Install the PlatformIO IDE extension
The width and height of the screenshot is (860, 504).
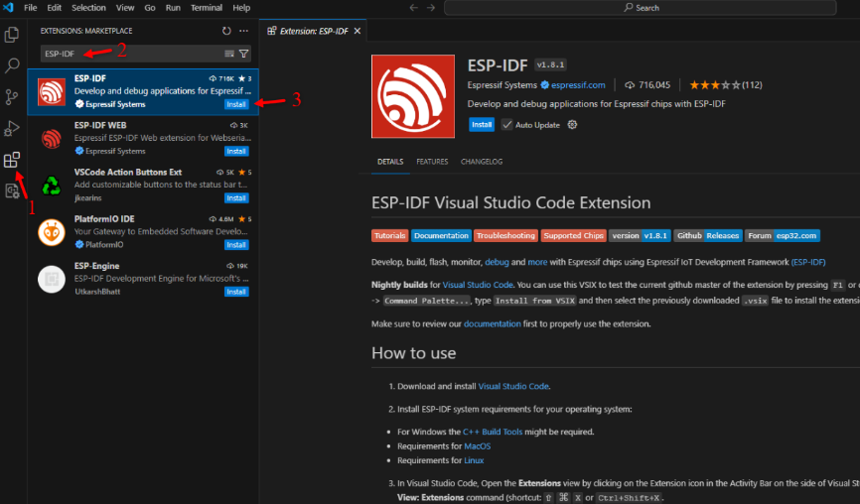click(235, 245)
